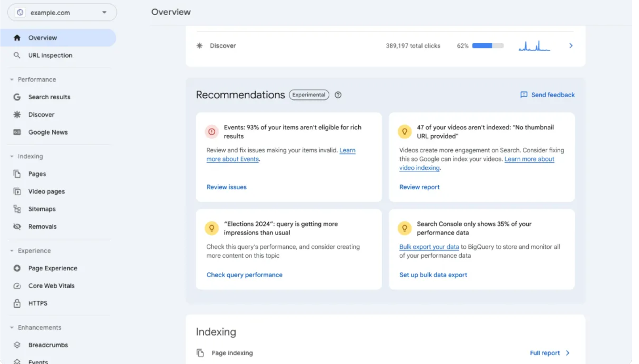
Task: Click the Discover asterisk icon in sidebar
Action: coord(17,114)
